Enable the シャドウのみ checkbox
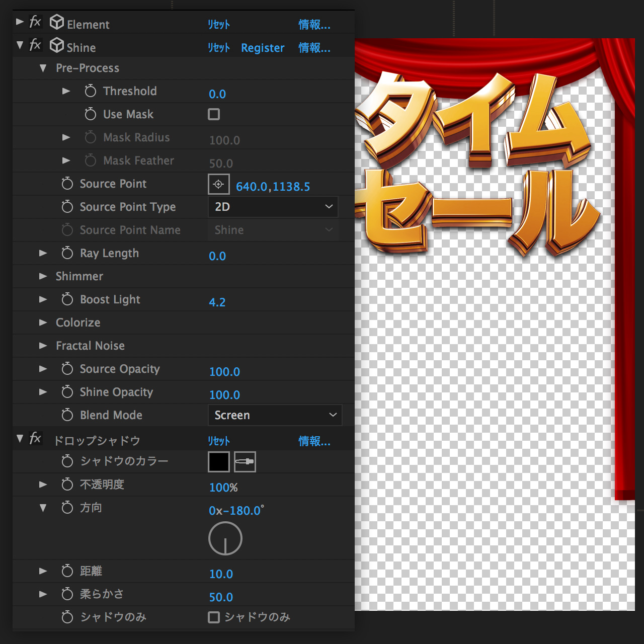The width and height of the screenshot is (644, 644). coord(214,617)
